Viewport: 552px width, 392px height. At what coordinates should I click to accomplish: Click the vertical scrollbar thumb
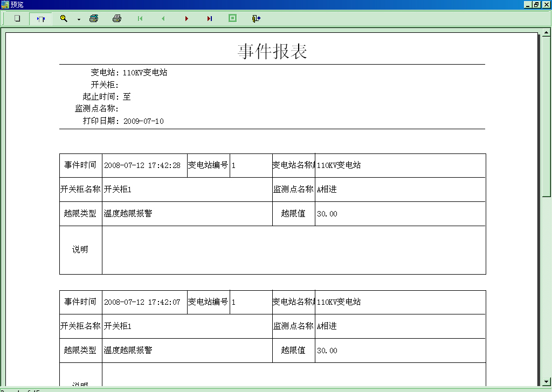547,117
